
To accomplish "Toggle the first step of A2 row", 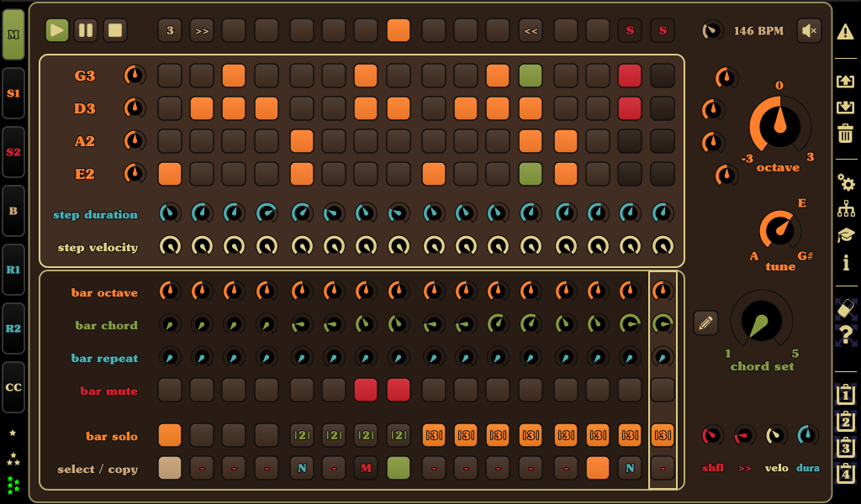I will [x=170, y=141].
